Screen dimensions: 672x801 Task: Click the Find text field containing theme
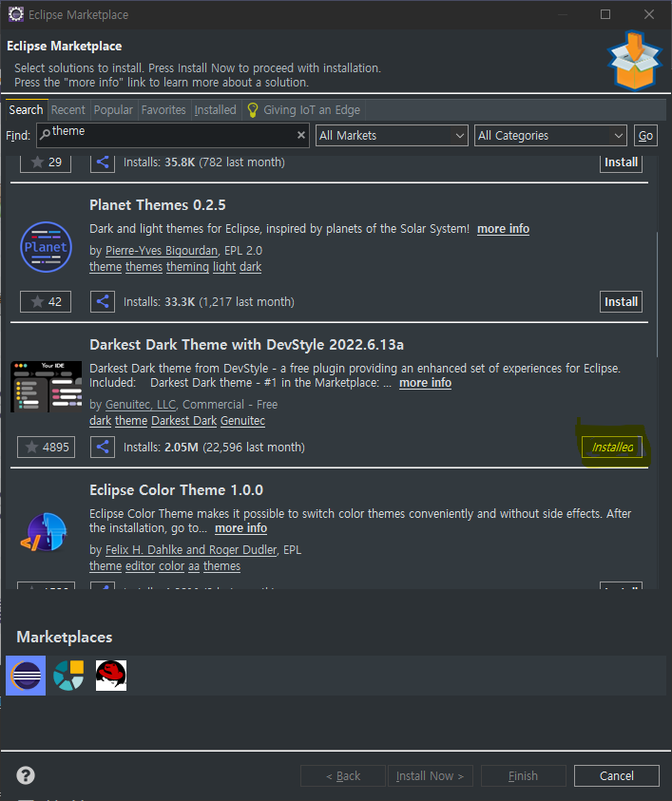click(x=173, y=135)
